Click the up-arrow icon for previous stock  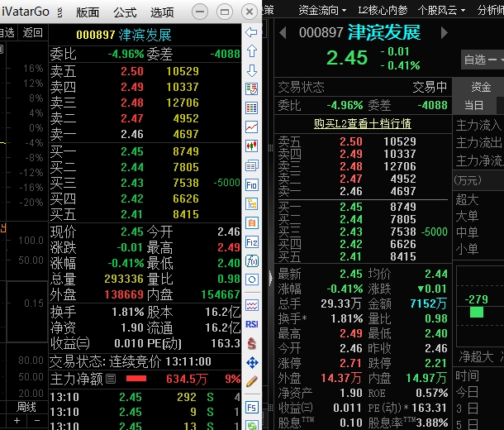click(251, 51)
